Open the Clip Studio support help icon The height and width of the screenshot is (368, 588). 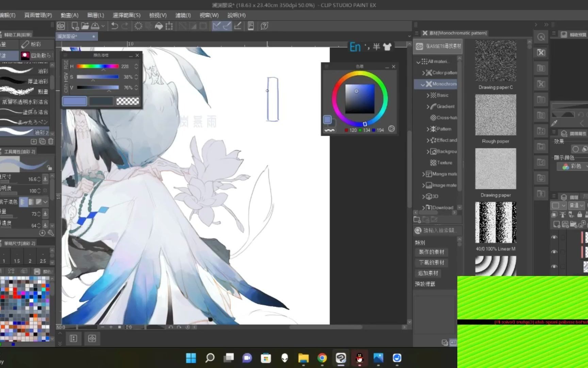click(264, 26)
